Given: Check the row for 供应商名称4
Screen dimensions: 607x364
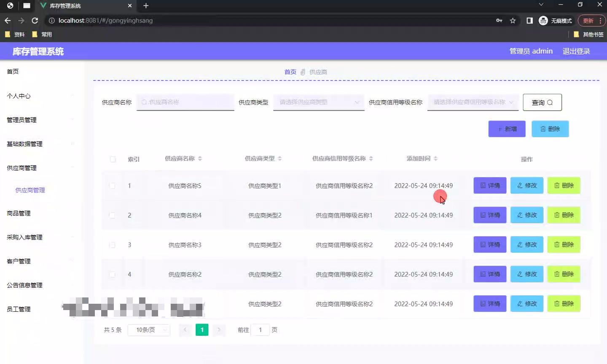Looking at the screenshot, I should pyautogui.click(x=112, y=215).
